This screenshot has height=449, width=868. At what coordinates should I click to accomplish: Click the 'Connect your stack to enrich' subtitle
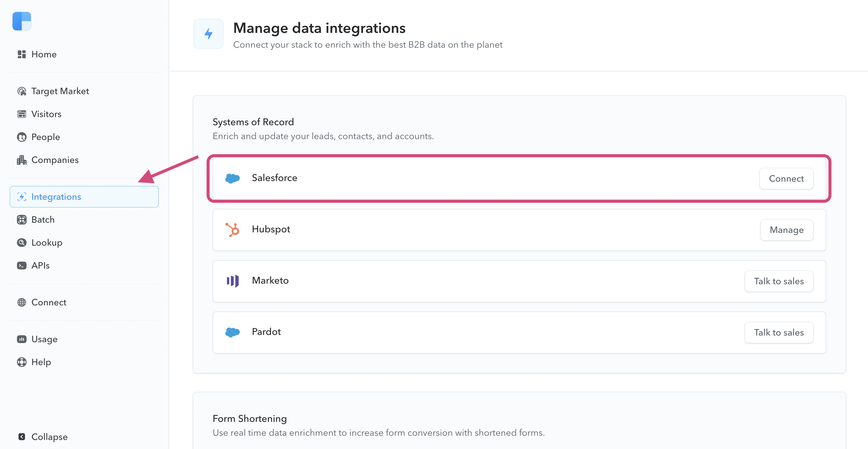[x=368, y=45]
